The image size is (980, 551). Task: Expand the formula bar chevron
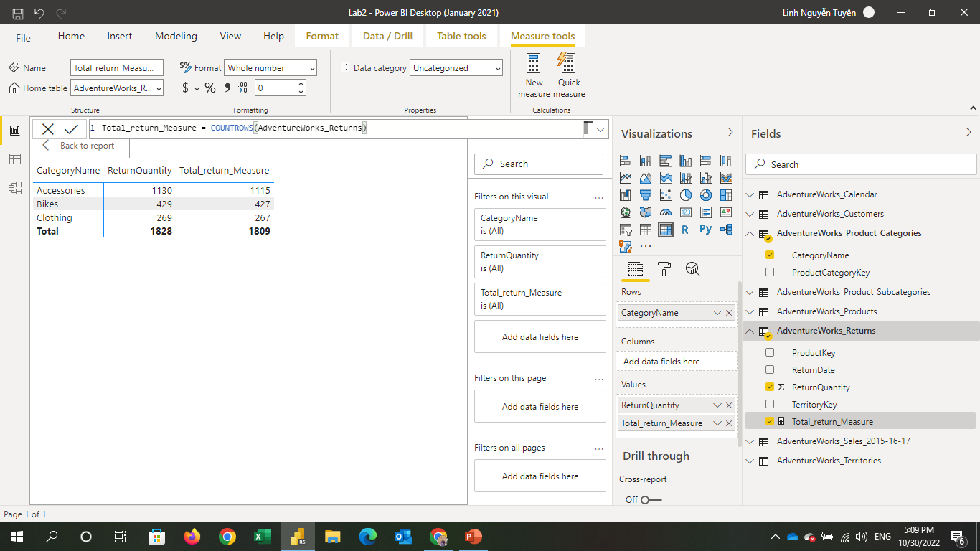pos(600,129)
